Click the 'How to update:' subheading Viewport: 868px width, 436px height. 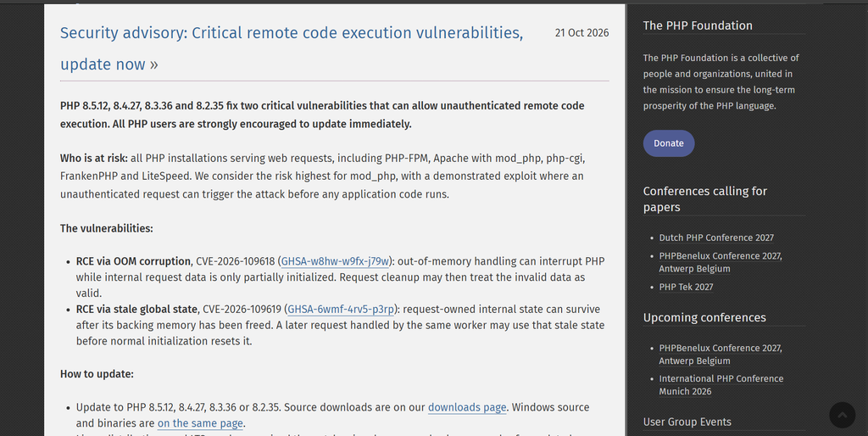coord(97,375)
